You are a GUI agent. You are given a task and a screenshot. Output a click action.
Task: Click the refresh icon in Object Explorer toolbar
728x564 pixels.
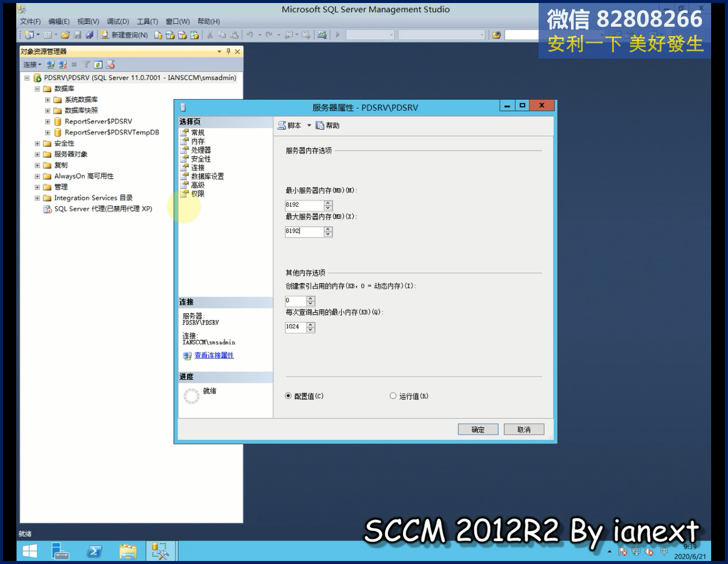97,64
